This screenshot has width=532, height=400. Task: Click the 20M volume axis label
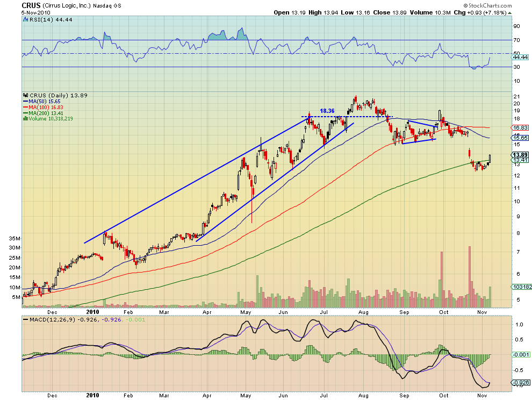point(15,268)
